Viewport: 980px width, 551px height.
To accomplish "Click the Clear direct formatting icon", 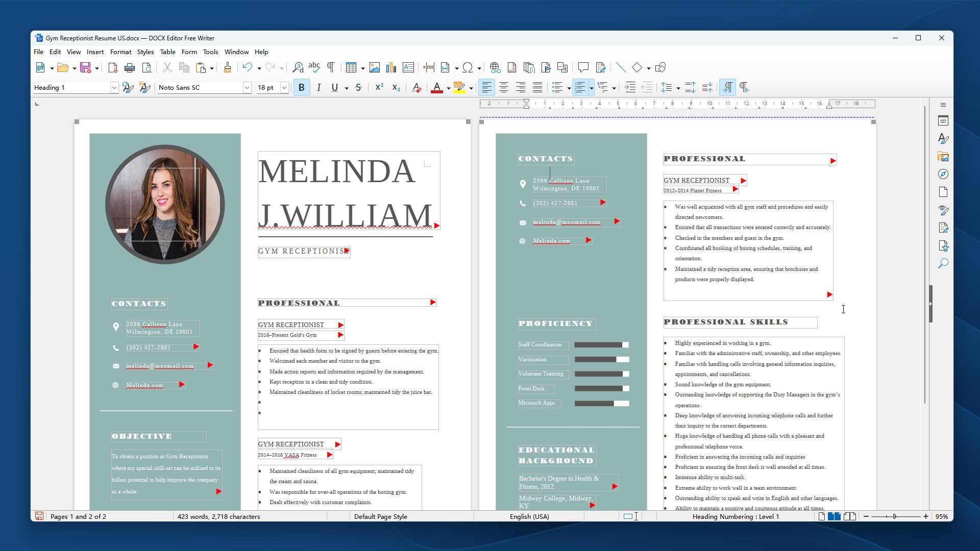I will 416,88.
